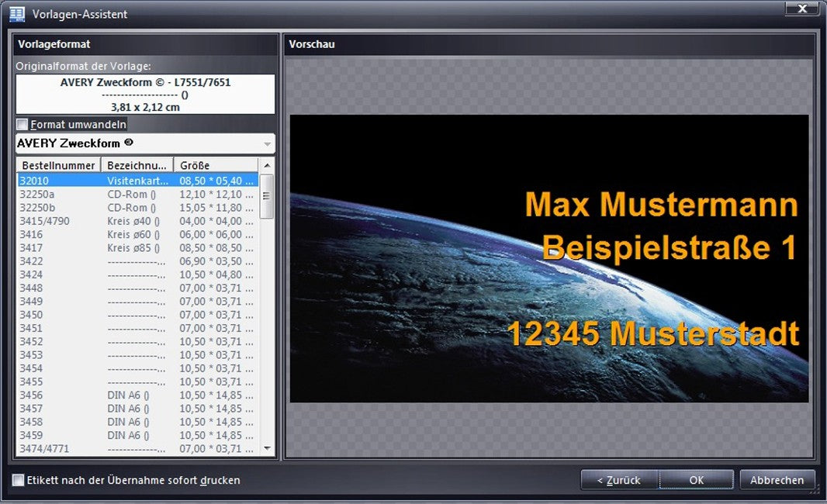Screen dimensions: 827x504
Task: Enable the Format umwandeln checkbox
Action: coord(22,124)
